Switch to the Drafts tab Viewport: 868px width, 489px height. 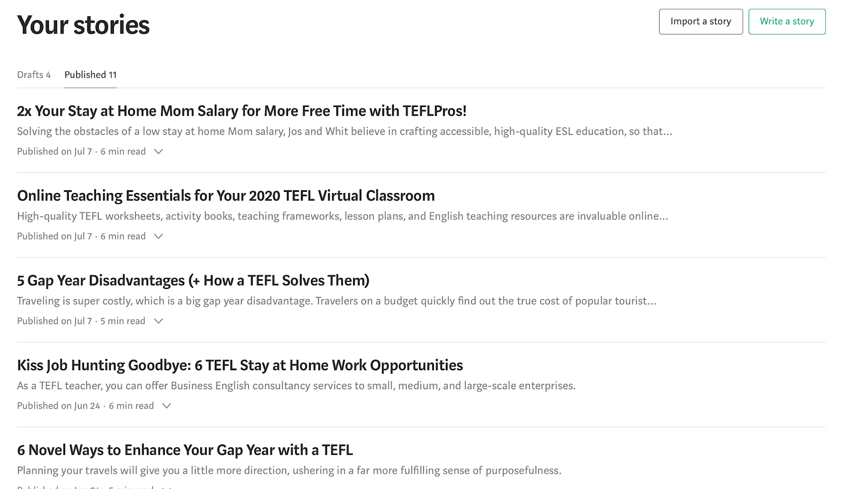[34, 74]
